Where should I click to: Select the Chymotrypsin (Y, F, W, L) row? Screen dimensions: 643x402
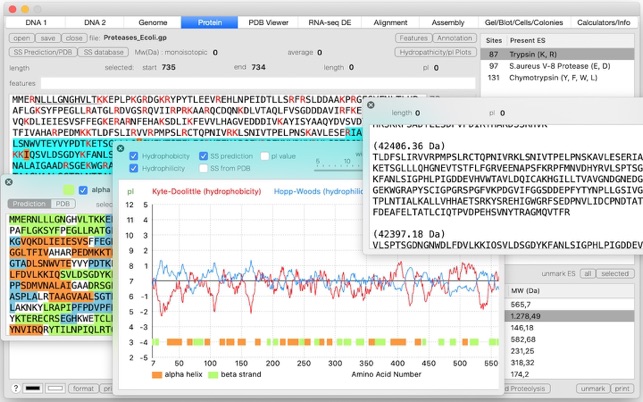(557, 78)
